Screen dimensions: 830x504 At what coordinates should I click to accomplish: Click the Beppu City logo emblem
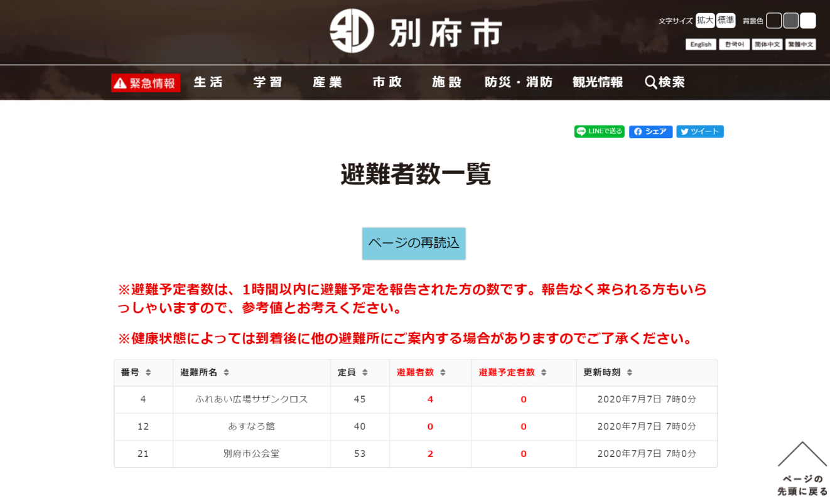tap(352, 31)
